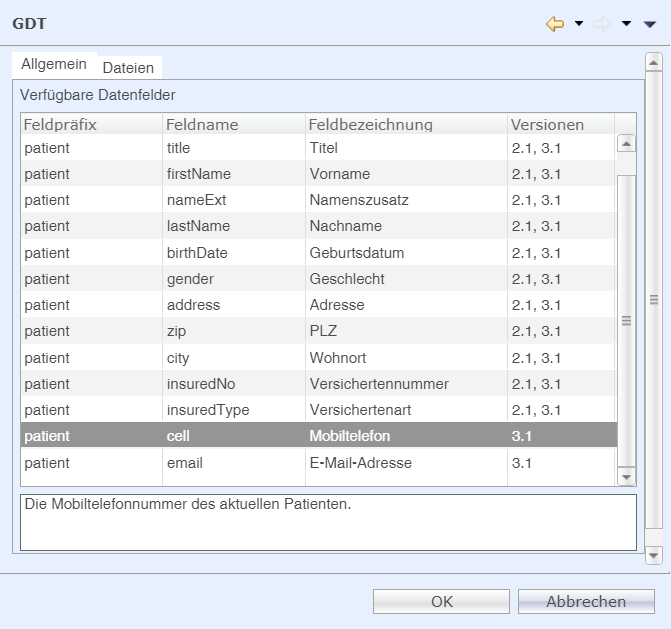Open the dark blue view menu triangle

tap(649, 23)
